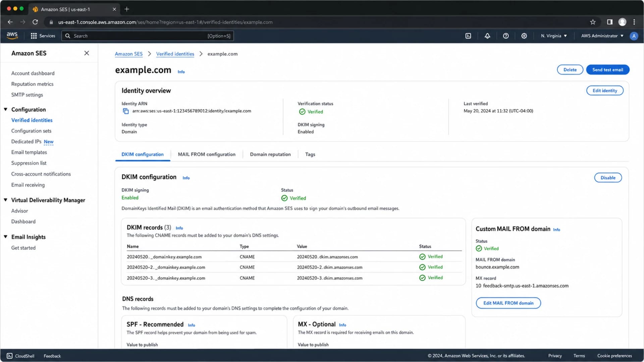Bookmark this page with the star icon
The height and width of the screenshot is (362, 644).
(593, 22)
